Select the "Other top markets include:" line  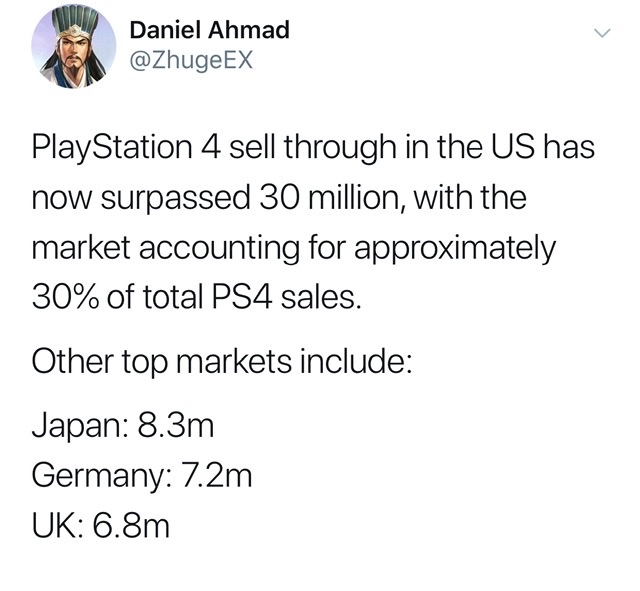coord(222,362)
